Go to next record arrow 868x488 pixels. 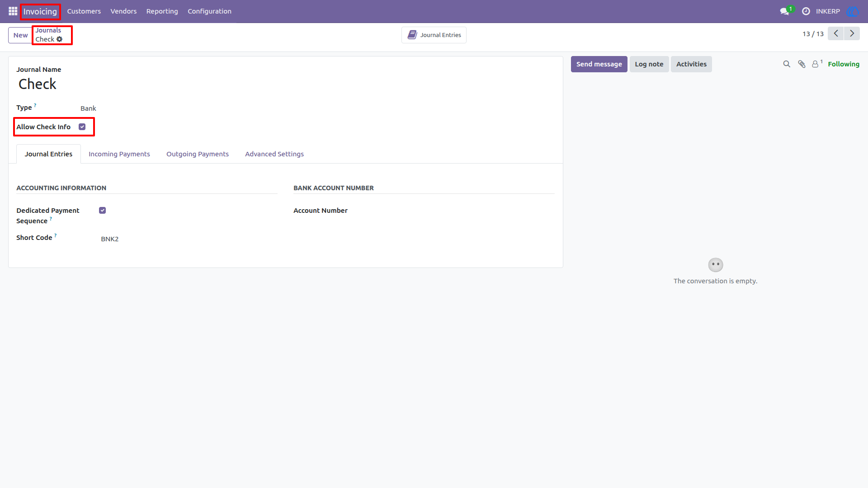852,33
